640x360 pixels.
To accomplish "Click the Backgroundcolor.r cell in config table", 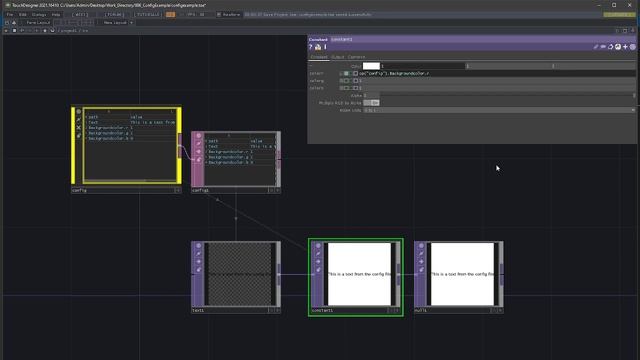I will (107, 128).
